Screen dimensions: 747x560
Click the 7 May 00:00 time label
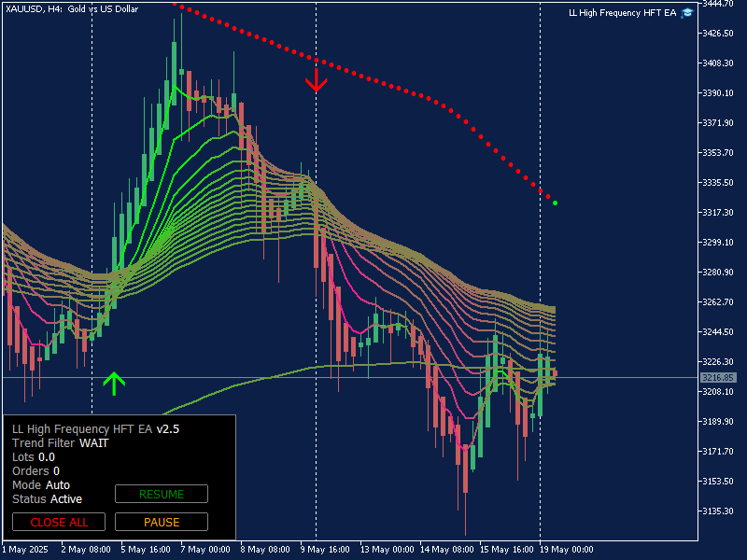205,550
